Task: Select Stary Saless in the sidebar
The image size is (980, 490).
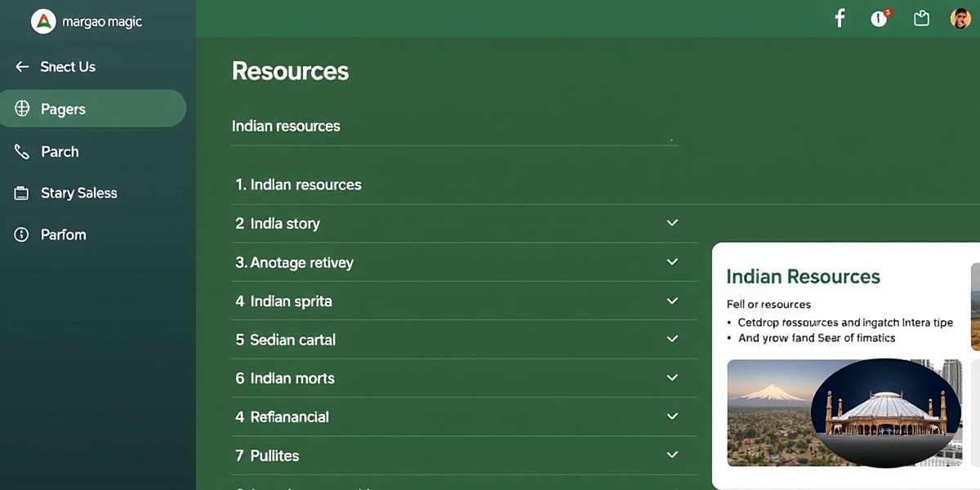Action: click(x=79, y=194)
